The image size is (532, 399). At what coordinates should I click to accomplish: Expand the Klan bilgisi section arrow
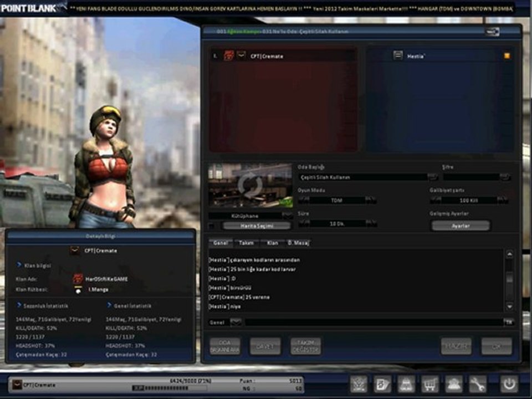pos(19,265)
